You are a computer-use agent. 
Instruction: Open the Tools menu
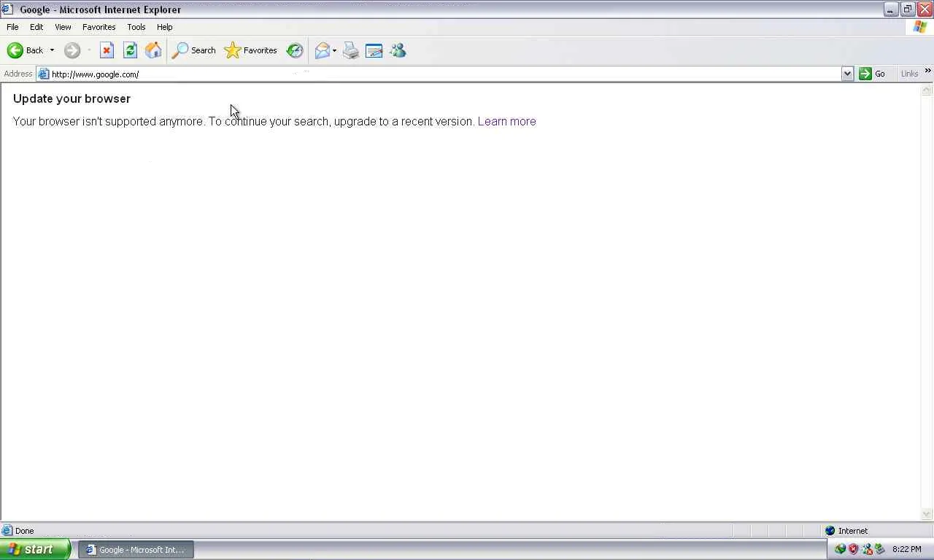[x=136, y=27]
